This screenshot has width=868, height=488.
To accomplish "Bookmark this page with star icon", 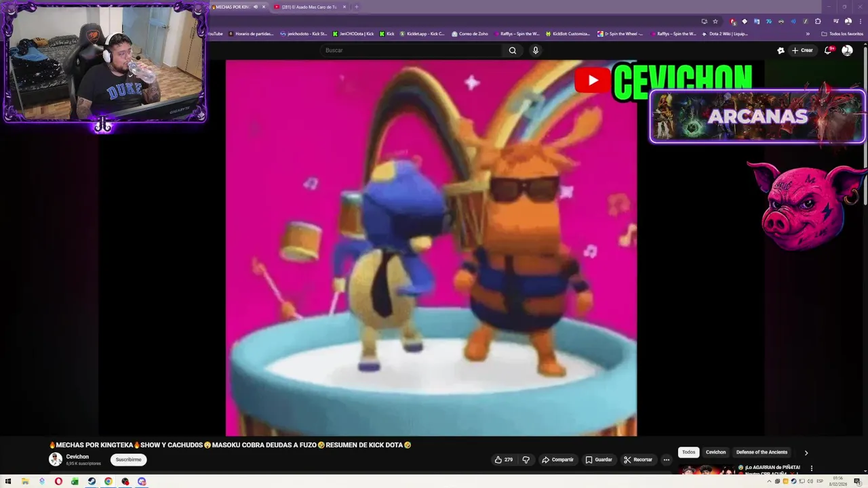I will (715, 21).
